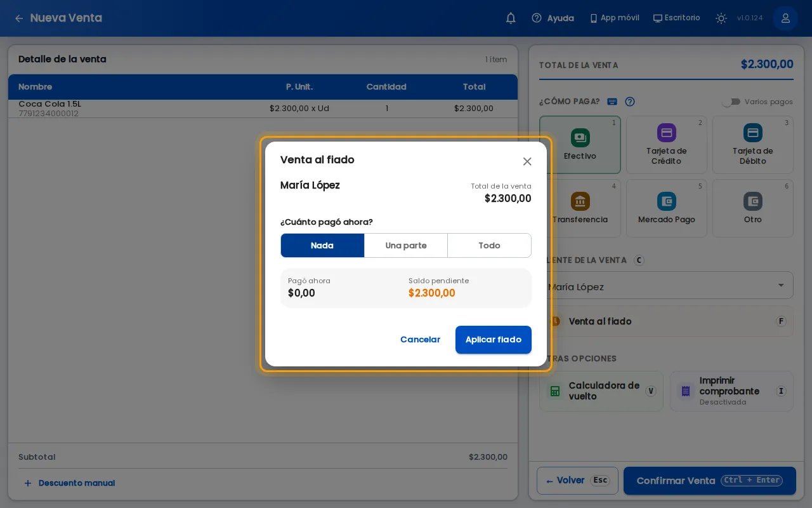This screenshot has width=812, height=508.
Task: Select Tarjeta de Crédito payment method
Action: coord(667,145)
